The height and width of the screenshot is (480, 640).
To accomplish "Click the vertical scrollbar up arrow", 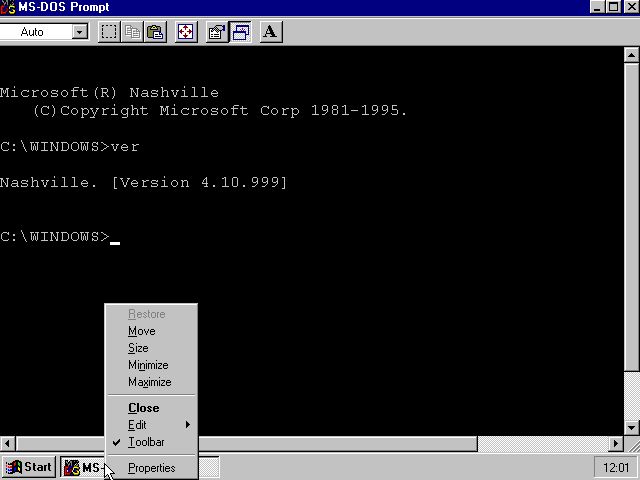I will coord(631,55).
